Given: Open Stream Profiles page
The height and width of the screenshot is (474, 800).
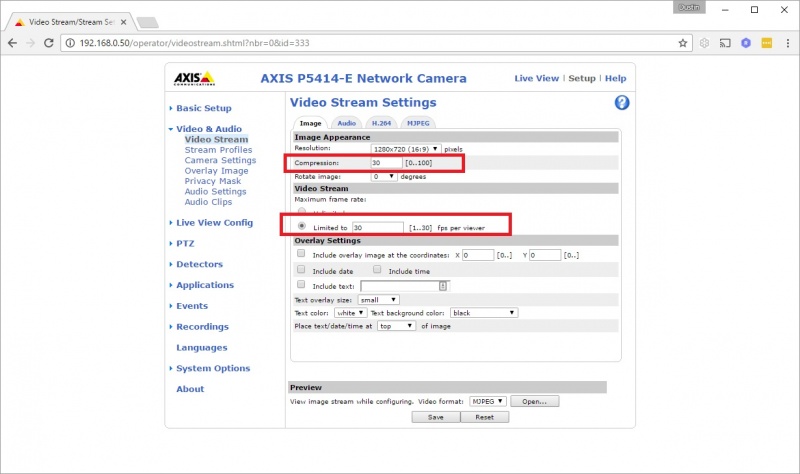Looking at the screenshot, I should click(218, 150).
